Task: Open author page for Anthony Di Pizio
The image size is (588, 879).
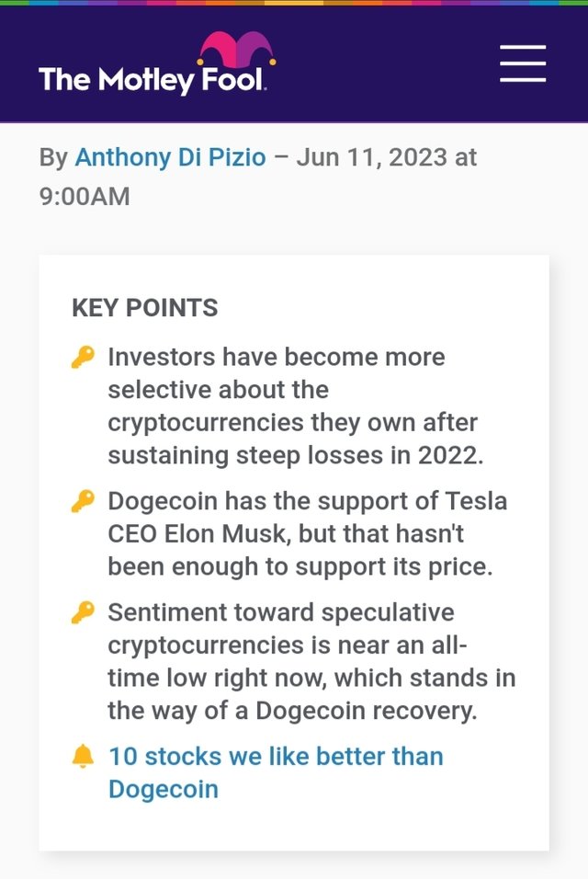Action: [x=170, y=157]
